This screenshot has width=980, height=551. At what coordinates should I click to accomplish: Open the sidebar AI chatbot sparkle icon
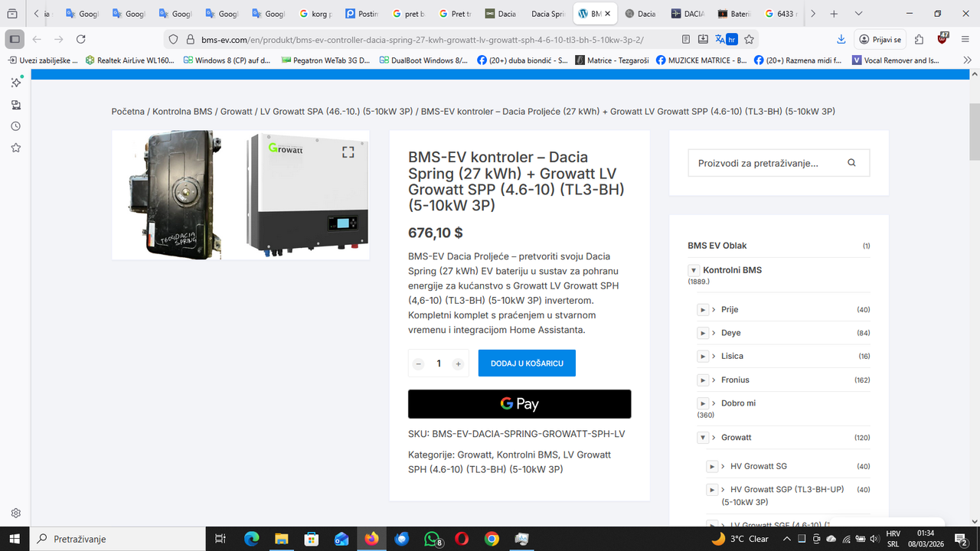15,82
